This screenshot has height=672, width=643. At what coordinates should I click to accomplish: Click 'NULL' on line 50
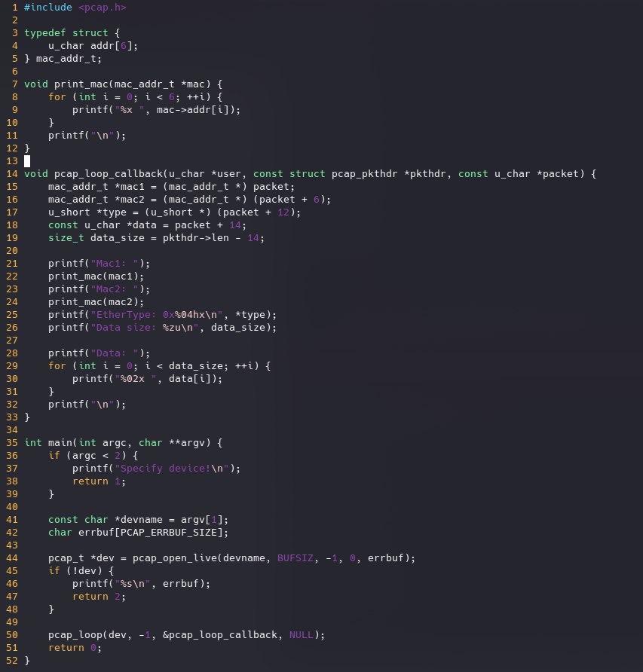coord(301,635)
